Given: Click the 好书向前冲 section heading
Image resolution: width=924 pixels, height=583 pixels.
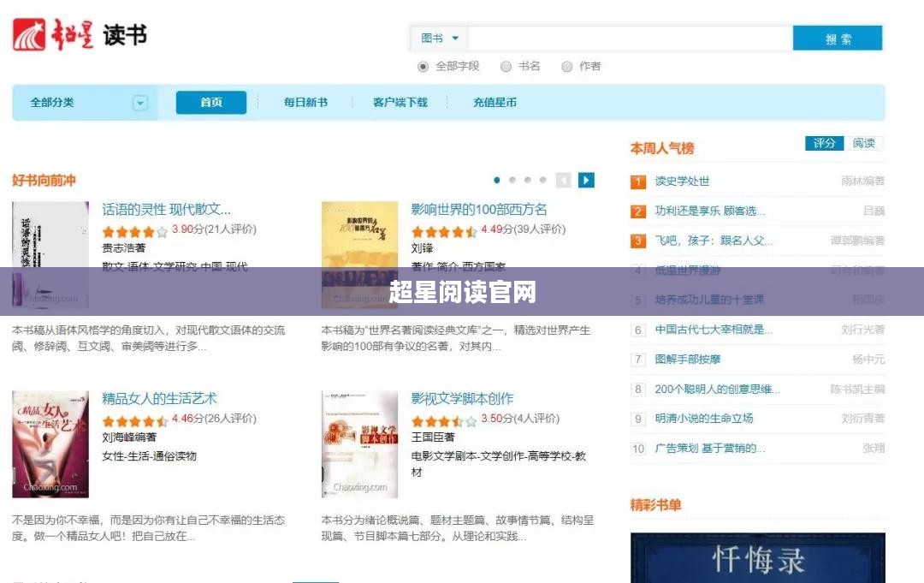Looking at the screenshot, I should pos(44,181).
